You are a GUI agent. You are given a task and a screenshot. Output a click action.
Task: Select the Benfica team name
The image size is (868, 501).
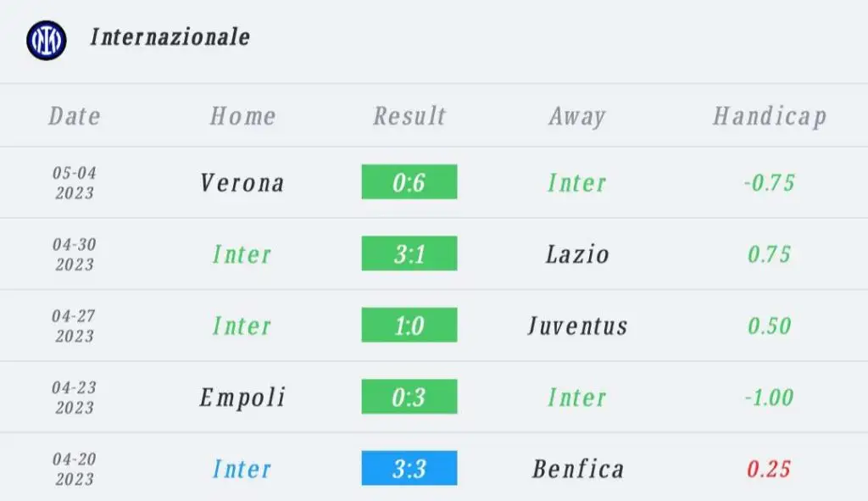578,469
